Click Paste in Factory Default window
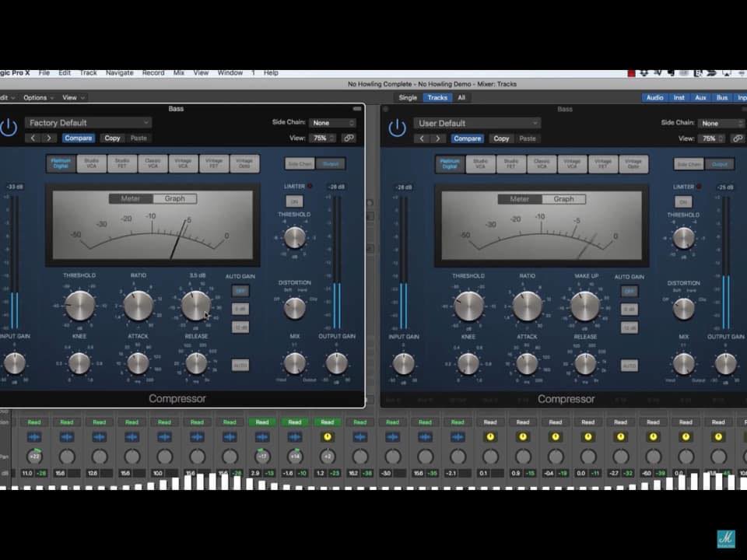747x560 pixels. tap(139, 138)
